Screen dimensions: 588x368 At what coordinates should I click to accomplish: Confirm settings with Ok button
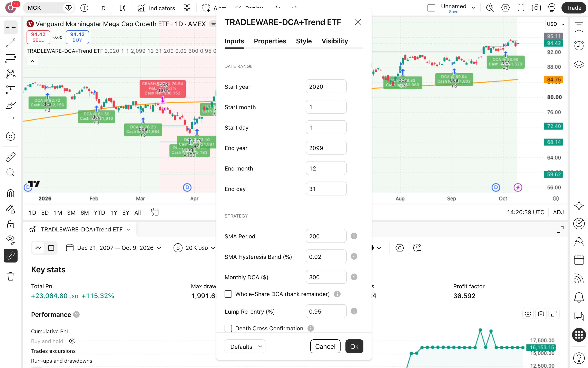pos(354,346)
